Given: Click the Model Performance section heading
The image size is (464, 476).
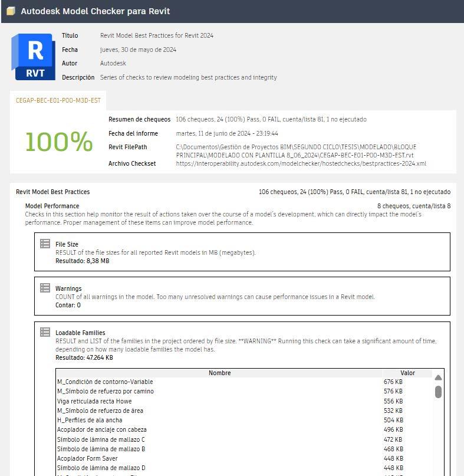Looking at the screenshot, I should (52, 206).
